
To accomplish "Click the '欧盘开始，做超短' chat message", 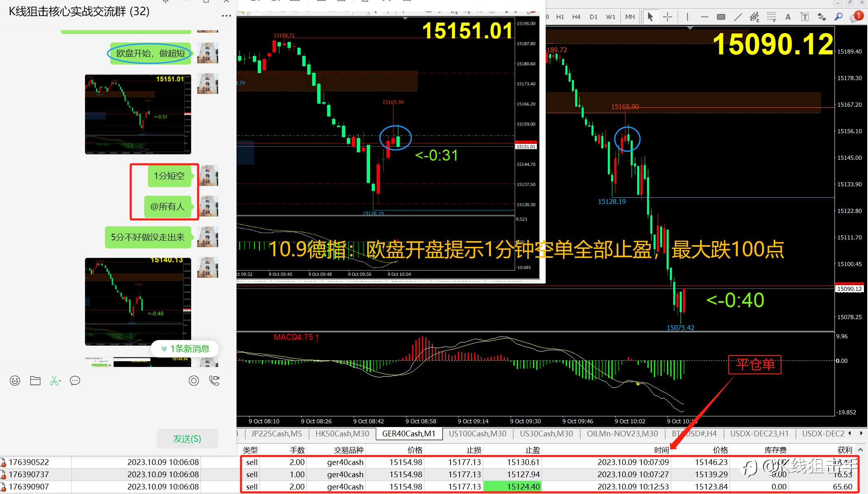I will [x=151, y=53].
